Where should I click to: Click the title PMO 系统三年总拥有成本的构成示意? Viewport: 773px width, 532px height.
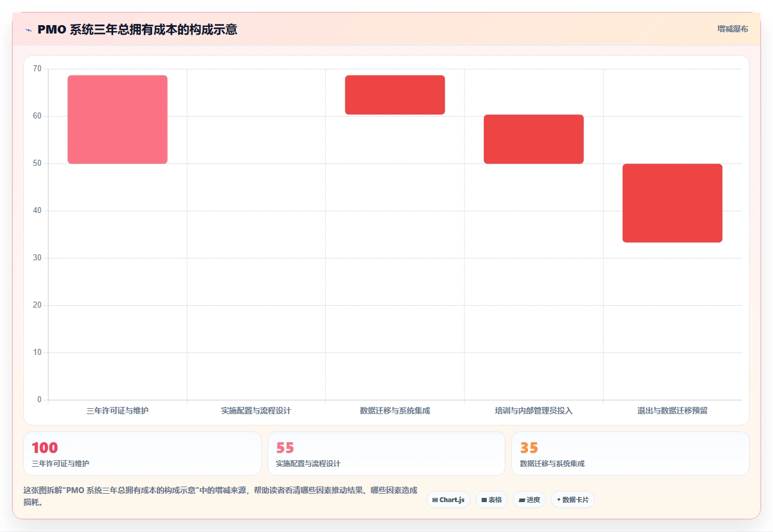137,29
